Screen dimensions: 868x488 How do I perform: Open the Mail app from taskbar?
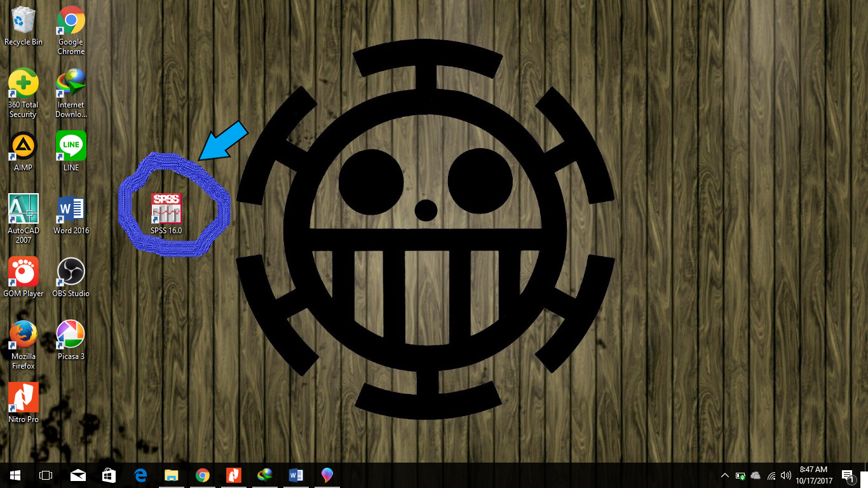tap(78, 475)
